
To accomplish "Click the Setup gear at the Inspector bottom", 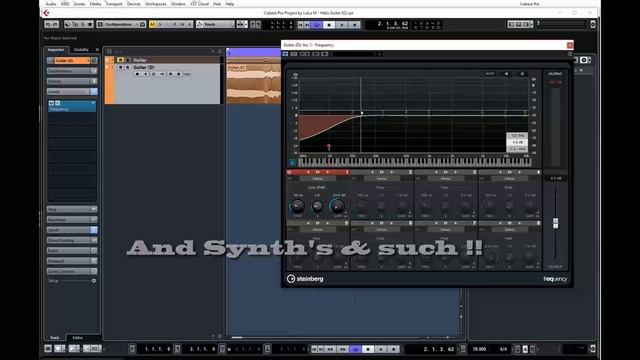I will point(94,281).
